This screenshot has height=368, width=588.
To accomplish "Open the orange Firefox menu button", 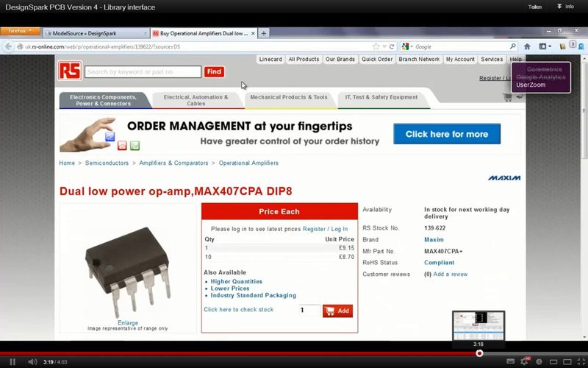I will pos(21,31).
